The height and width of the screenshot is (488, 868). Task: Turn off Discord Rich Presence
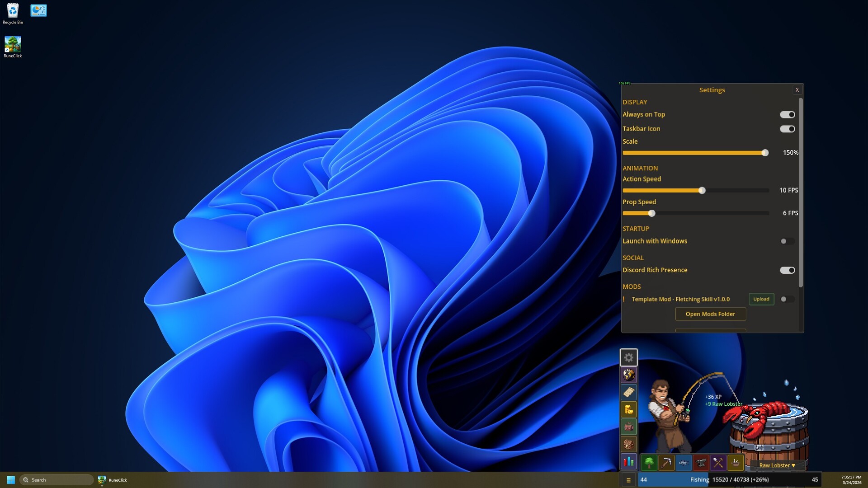[x=787, y=270]
